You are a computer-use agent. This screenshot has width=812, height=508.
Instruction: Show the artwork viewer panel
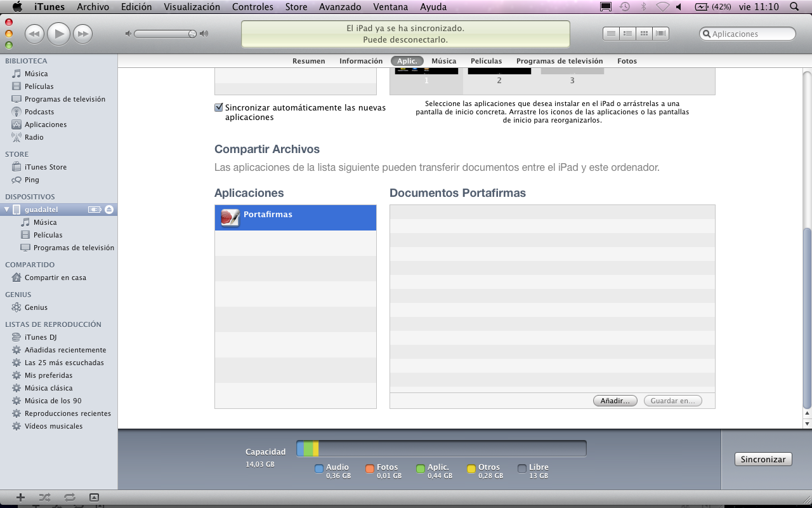[94, 497]
